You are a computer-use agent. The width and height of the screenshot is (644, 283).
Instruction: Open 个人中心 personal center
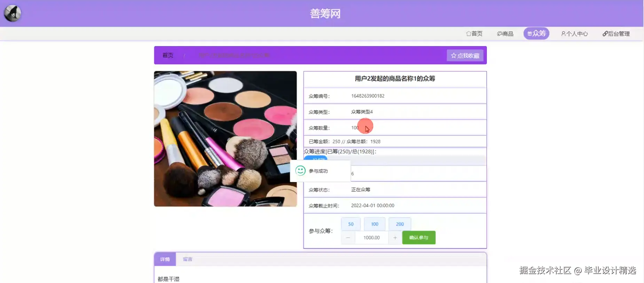click(574, 34)
